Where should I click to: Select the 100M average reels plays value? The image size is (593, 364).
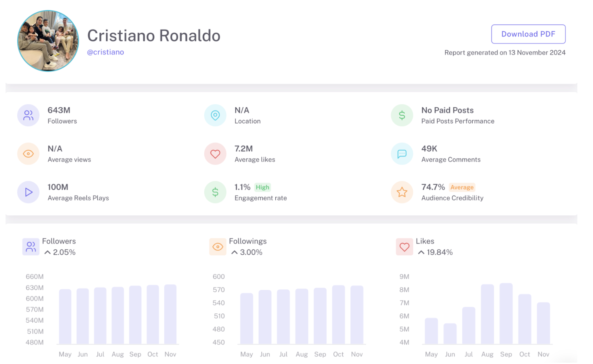pos(58,187)
